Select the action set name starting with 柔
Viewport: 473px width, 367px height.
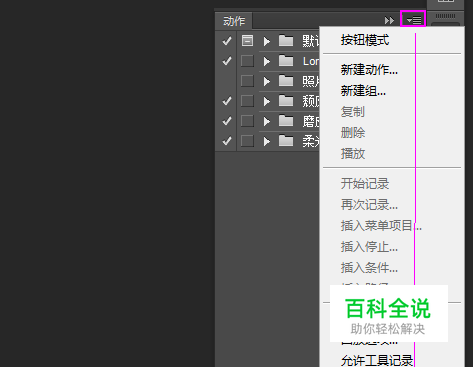click(x=311, y=141)
